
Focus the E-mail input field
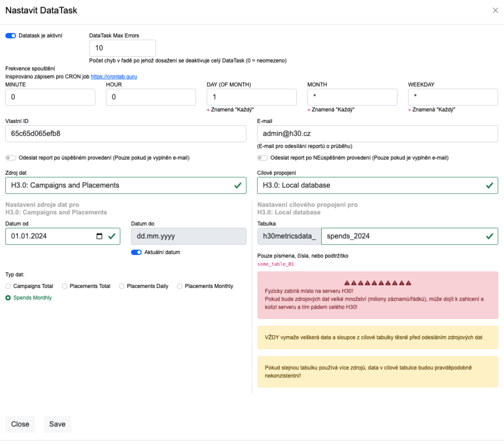pos(377,133)
